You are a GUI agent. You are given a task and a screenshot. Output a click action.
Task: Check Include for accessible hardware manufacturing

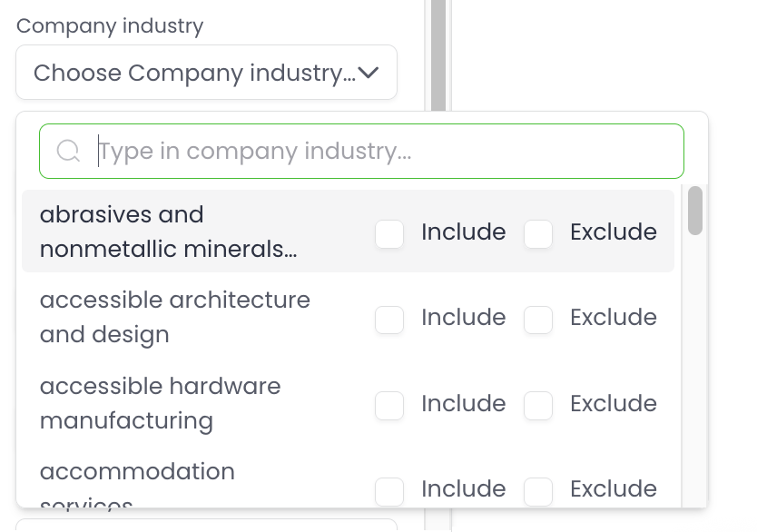click(389, 406)
